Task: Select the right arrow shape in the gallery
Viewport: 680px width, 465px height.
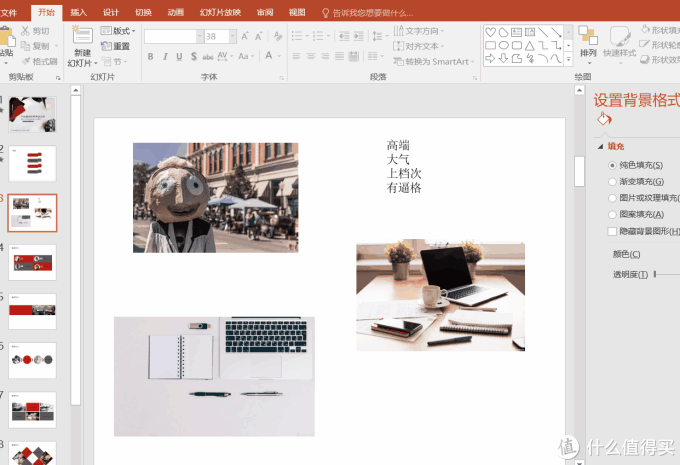Action: tap(490, 58)
